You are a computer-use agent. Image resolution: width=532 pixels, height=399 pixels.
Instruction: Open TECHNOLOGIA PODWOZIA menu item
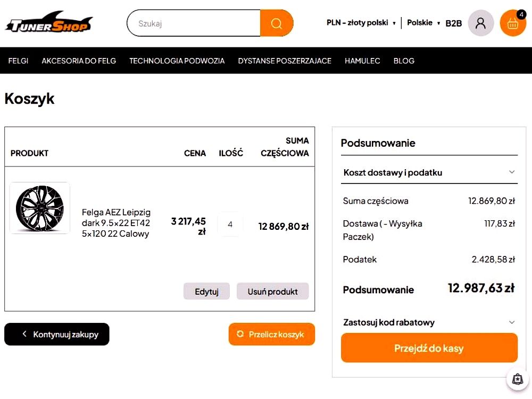pyautogui.click(x=177, y=61)
